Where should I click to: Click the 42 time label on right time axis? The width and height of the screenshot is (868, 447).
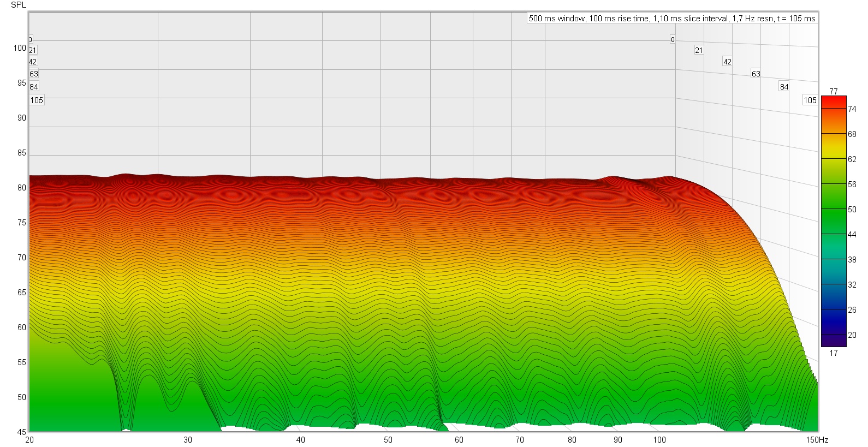pos(727,62)
